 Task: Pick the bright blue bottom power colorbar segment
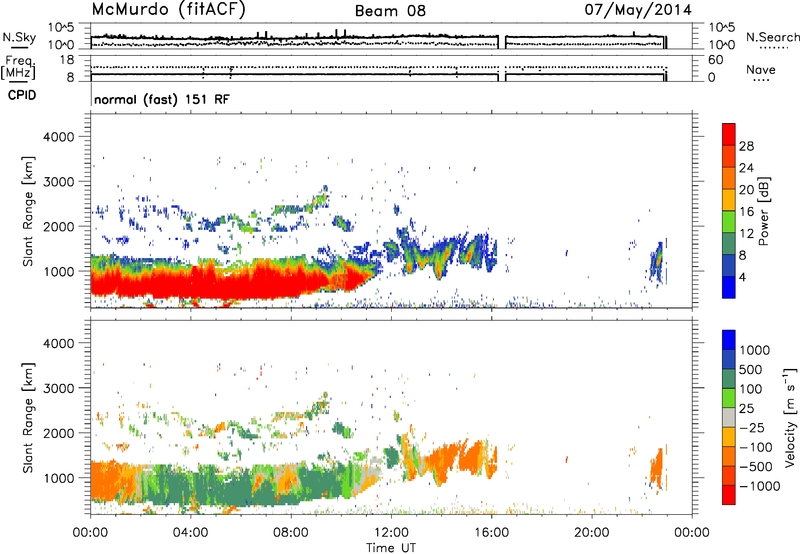click(x=729, y=288)
